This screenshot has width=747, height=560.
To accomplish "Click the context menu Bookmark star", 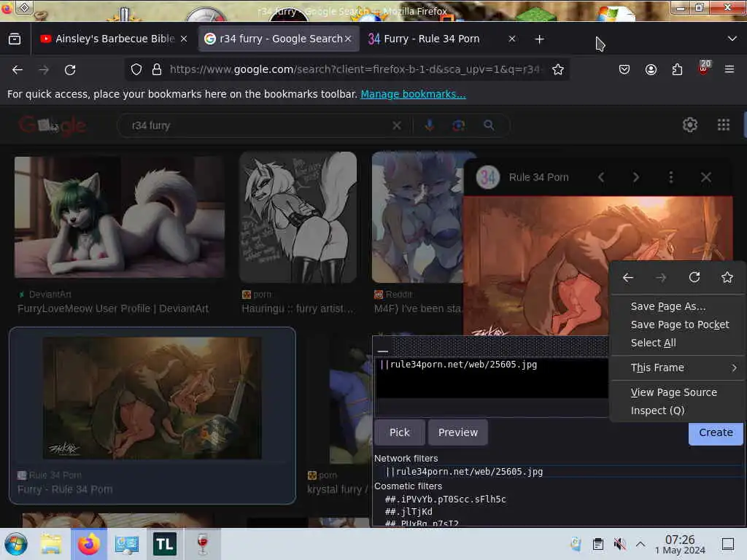I will (727, 277).
